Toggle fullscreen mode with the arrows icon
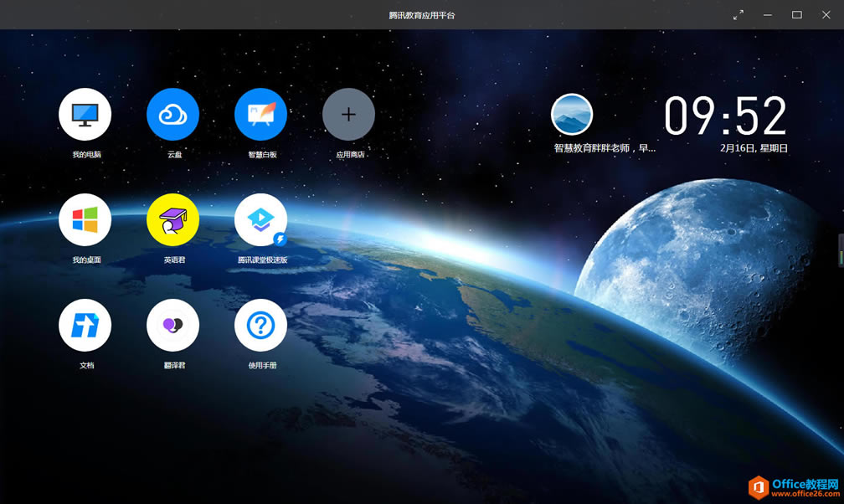 pos(738,15)
